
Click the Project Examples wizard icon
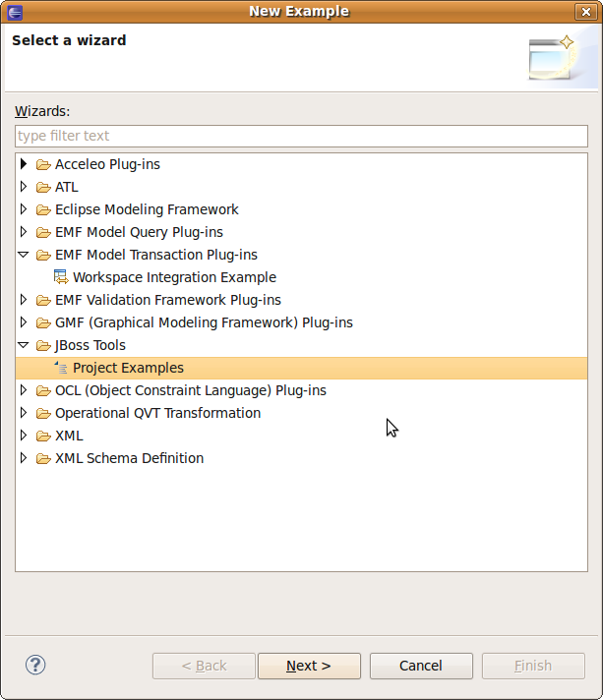[x=61, y=368]
